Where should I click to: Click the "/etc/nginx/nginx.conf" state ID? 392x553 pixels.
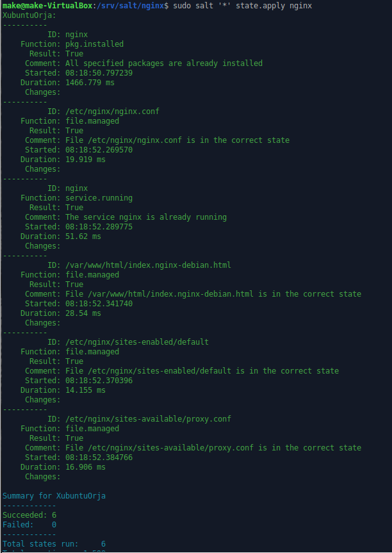click(x=112, y=111)
